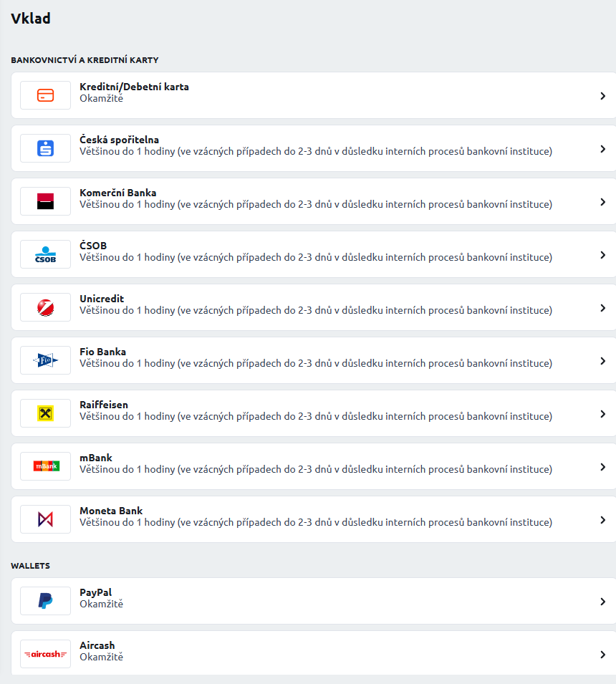Viewport: 616px width, 684px height.
Task: Click the Komerční Banka red-black logo
Action: point(45,201)
